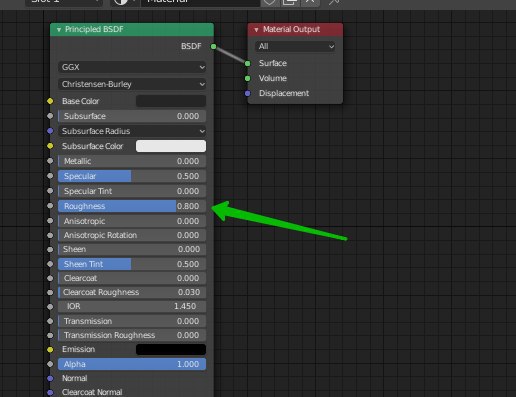Click the Anisotropic Rotation input socket
Viewport: 516px width, 397px height.
[50, 235]
